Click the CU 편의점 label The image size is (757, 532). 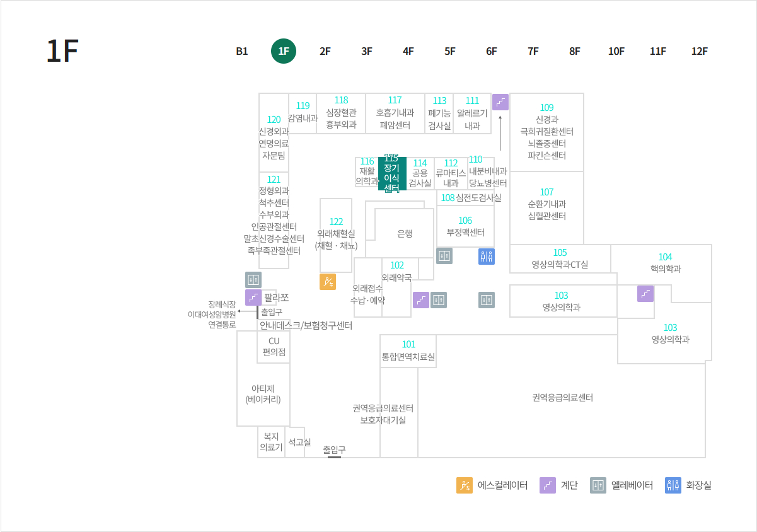(274, 347)
